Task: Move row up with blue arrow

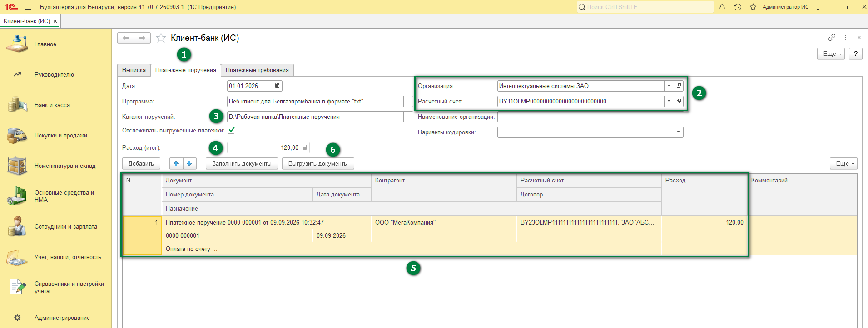Action: pos(176,163)
